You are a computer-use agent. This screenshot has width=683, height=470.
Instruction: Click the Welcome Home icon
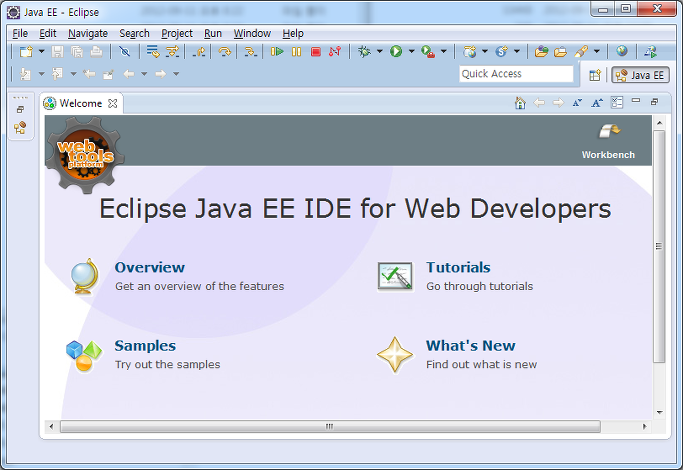click(x=520, y=103)
